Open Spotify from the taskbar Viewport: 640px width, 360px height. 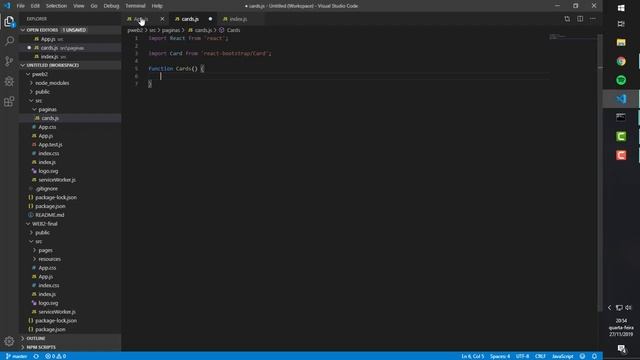[621, 80]
